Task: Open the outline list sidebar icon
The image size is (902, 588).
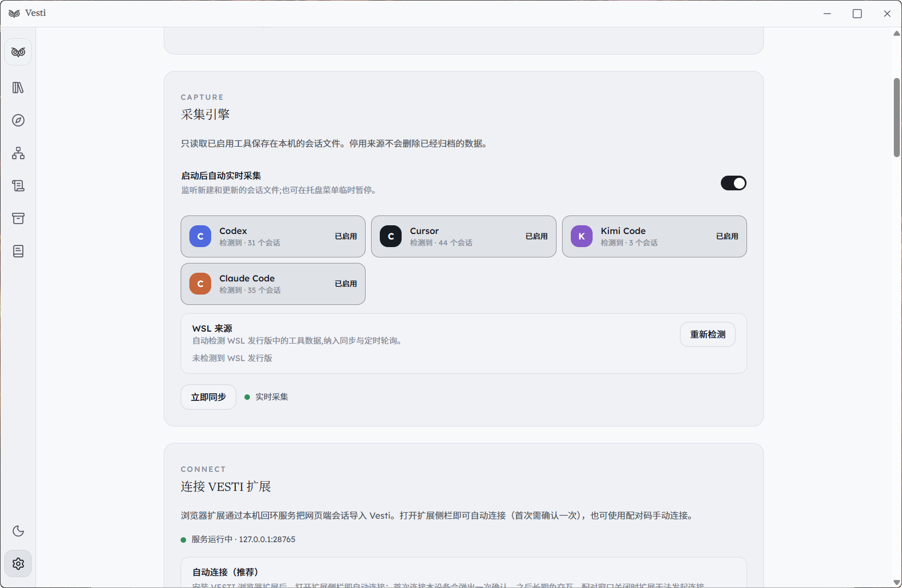Action: (18, 186)
